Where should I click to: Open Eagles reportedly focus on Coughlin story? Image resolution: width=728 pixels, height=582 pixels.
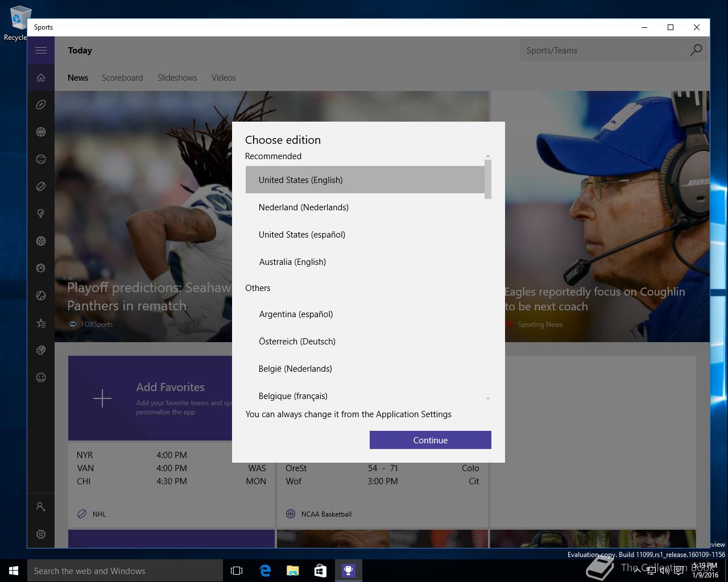[x=594, y=299]
